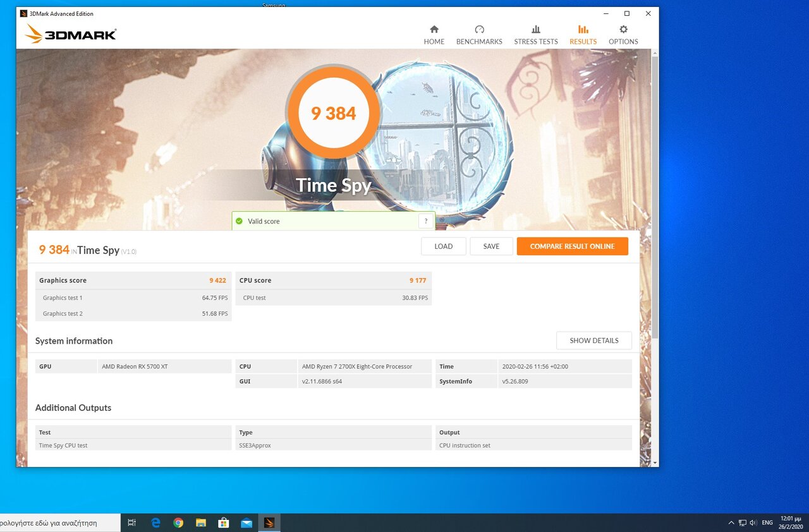Click the green Valid score checkmark icon

tap(239, 221)
